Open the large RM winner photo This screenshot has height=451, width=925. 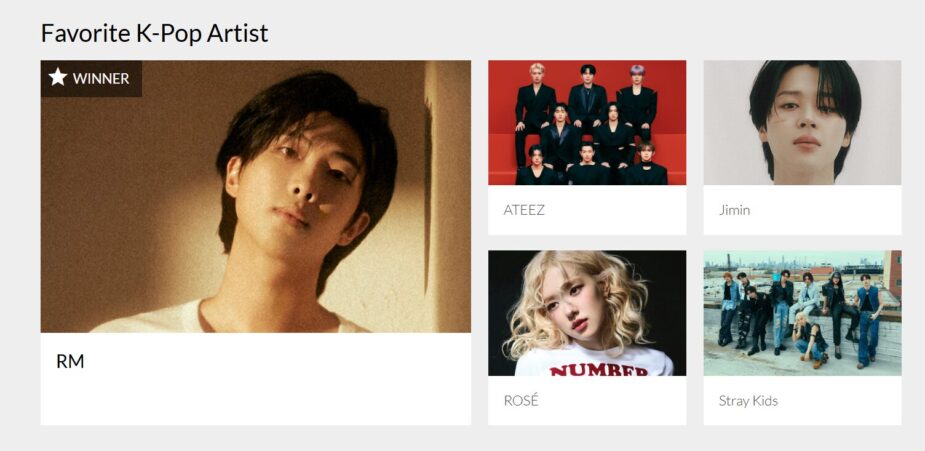[255, 196]
